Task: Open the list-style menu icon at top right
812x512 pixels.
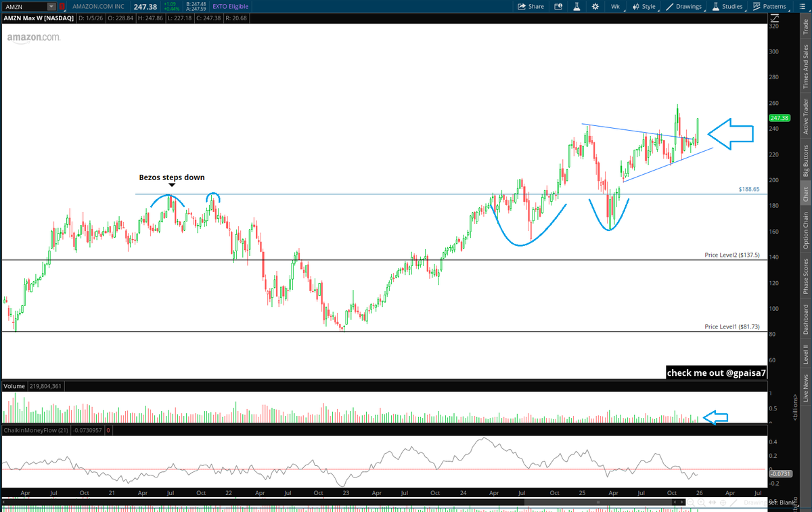Action: coord(802,6)
